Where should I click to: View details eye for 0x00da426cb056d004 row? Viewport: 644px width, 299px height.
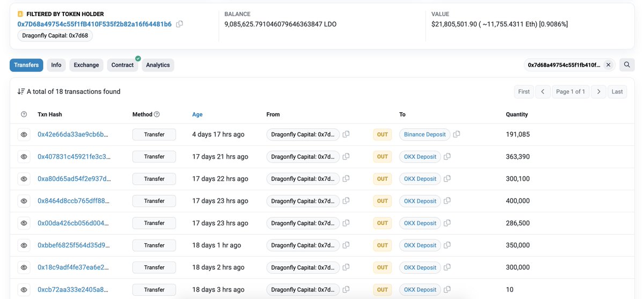[24, 223]
